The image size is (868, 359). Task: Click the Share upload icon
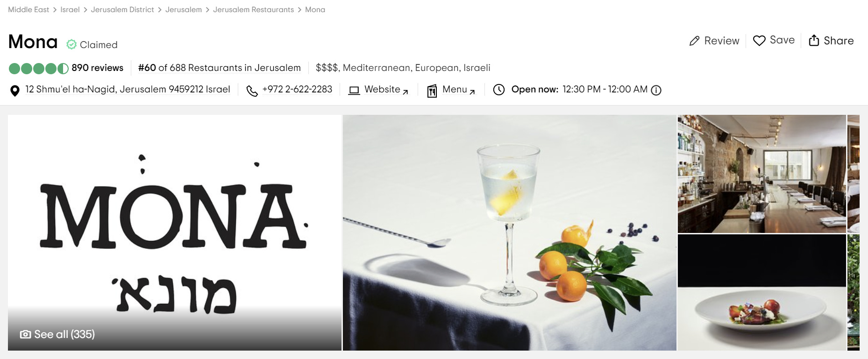click(x=814, y=40)
